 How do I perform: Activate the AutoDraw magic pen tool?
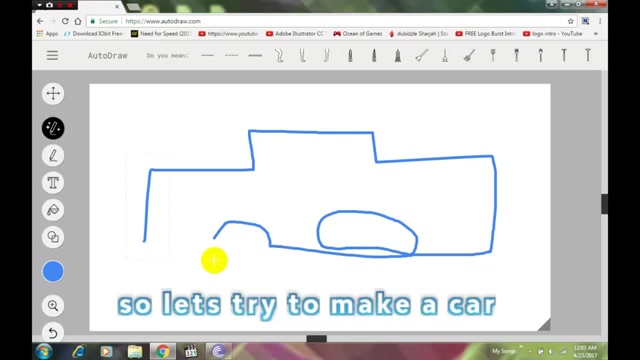click(x=53, y=128)
